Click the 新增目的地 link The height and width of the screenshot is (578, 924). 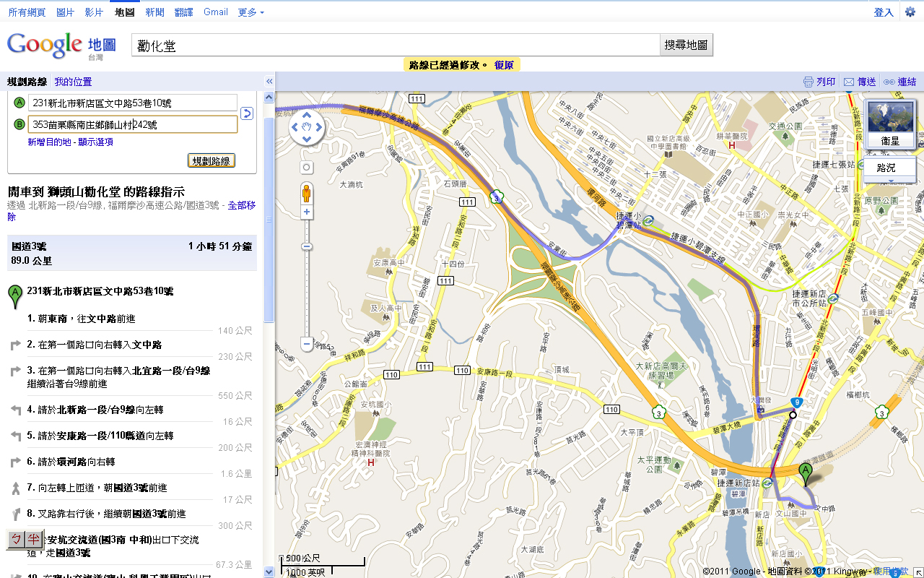pyautogui.click(x=50, y=142)
